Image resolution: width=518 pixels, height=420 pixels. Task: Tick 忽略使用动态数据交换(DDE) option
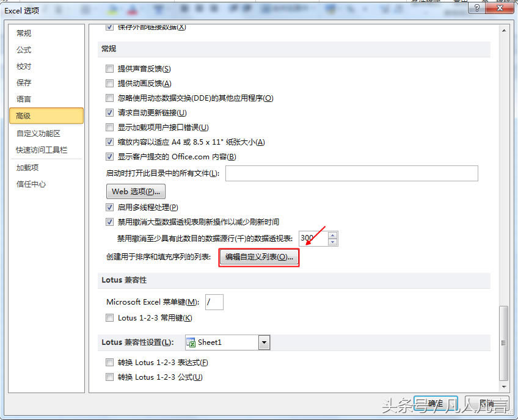click(x=109, y=98)
